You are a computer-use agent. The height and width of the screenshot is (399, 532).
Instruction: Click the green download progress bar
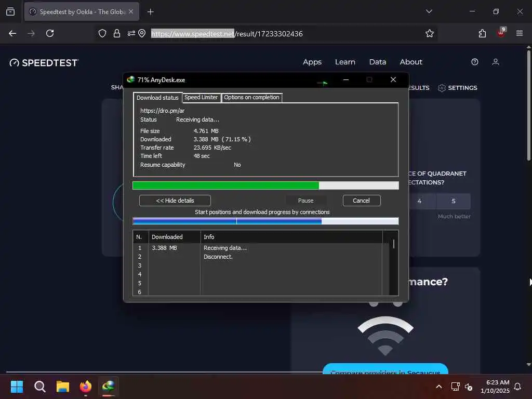pos(265,185)
